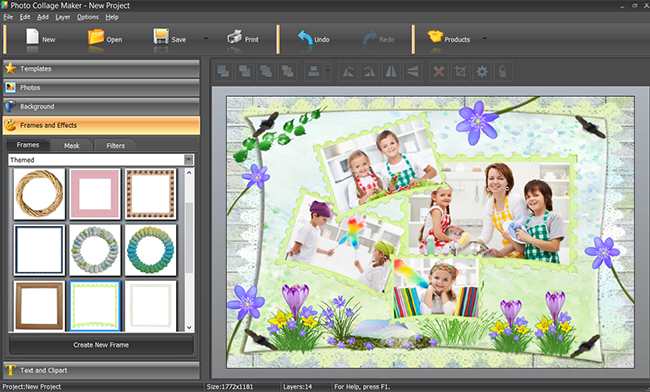Open the File menu

pyautogui.click(x=8, y=17)
